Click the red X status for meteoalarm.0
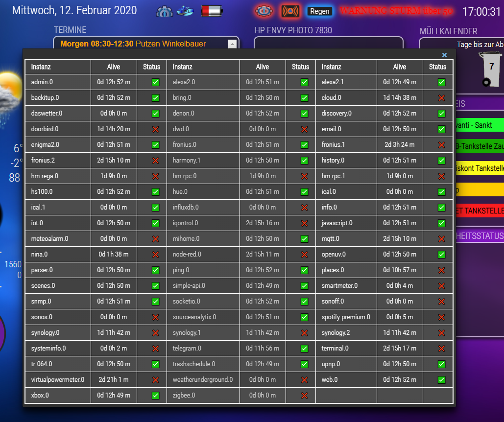 click(155, 239)
